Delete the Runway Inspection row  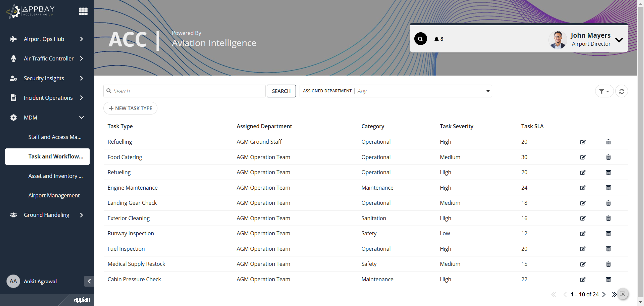(608, 234)
